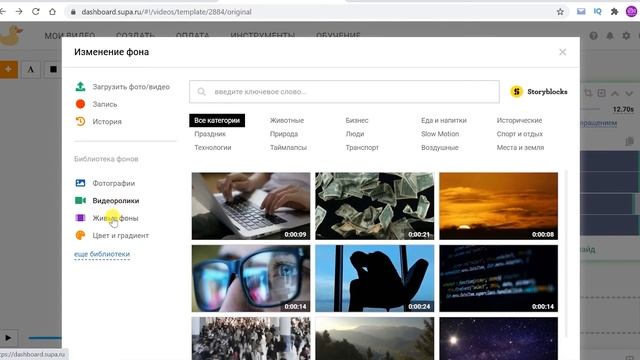640x360 pixels.
Task: Click the search magnifier icon
Action: click(201, 91)
